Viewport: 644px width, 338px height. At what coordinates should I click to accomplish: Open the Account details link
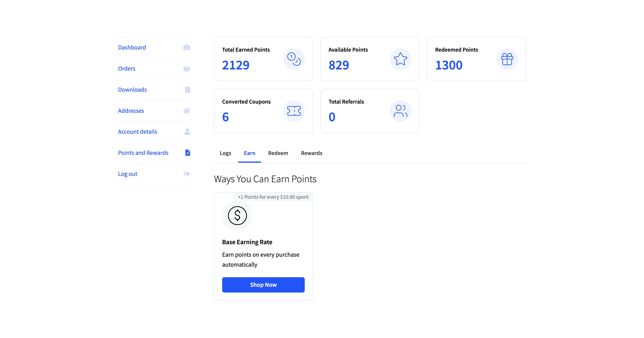(137, 132)
